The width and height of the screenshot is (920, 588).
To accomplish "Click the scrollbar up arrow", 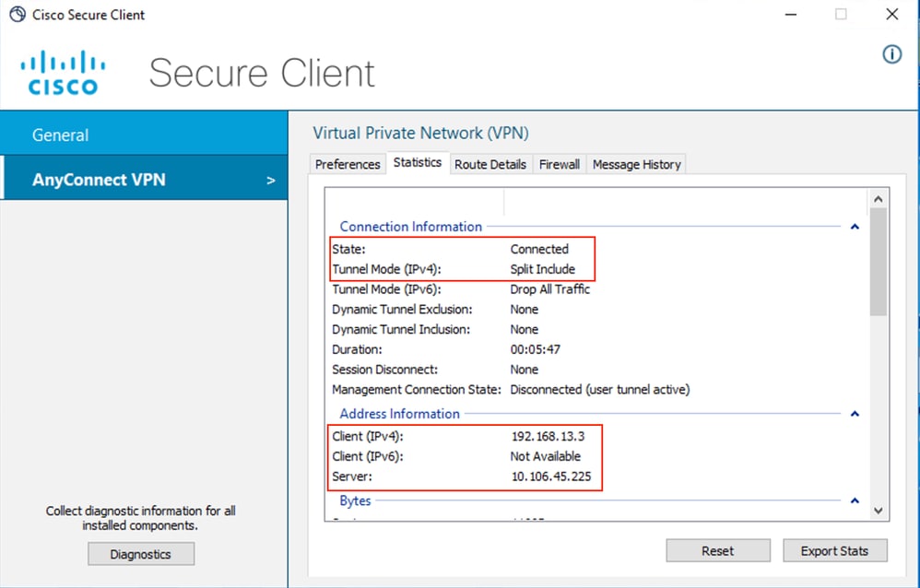I will click(878, 199).
